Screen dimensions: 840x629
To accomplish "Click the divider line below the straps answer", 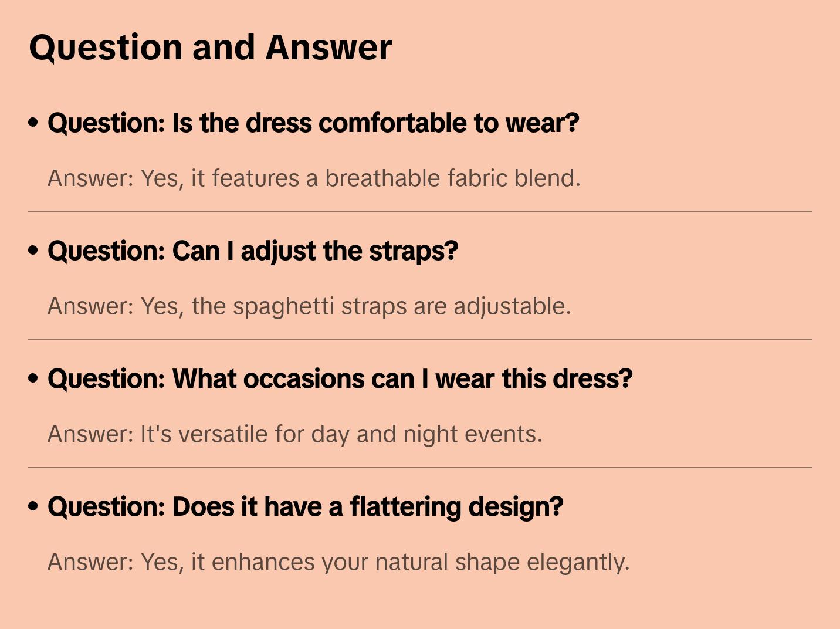I will [420, 340].
